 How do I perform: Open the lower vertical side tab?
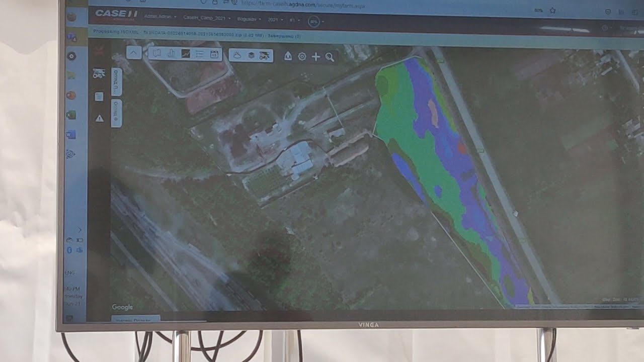pyautogui.click(x=116, y=113)
